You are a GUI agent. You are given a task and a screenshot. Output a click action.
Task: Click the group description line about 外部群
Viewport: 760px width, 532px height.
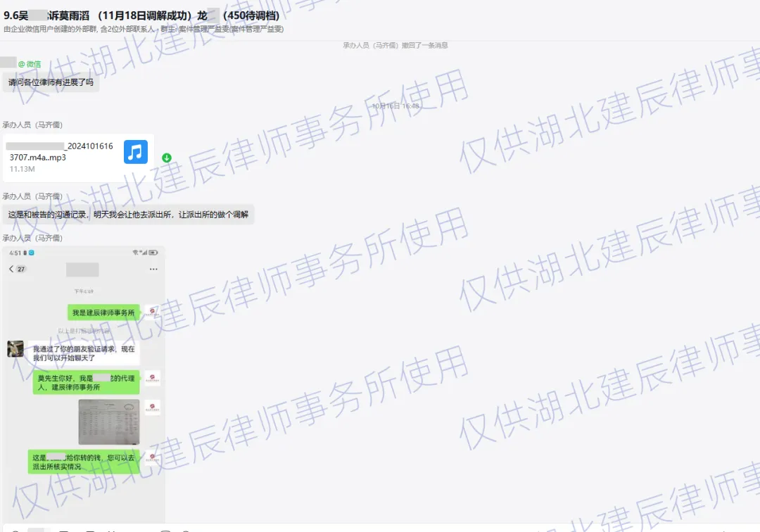point(144,29)
